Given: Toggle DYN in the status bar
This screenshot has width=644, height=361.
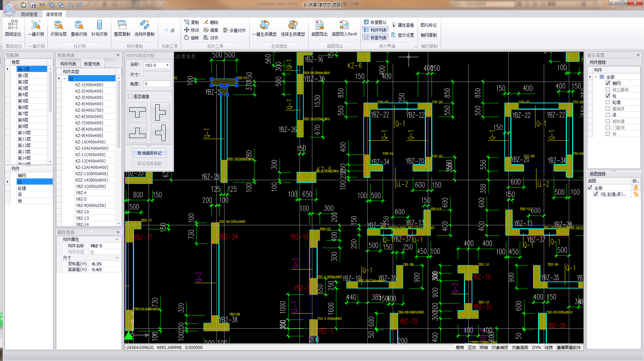Looking at the screenshot, I should (x=536, y=348).
